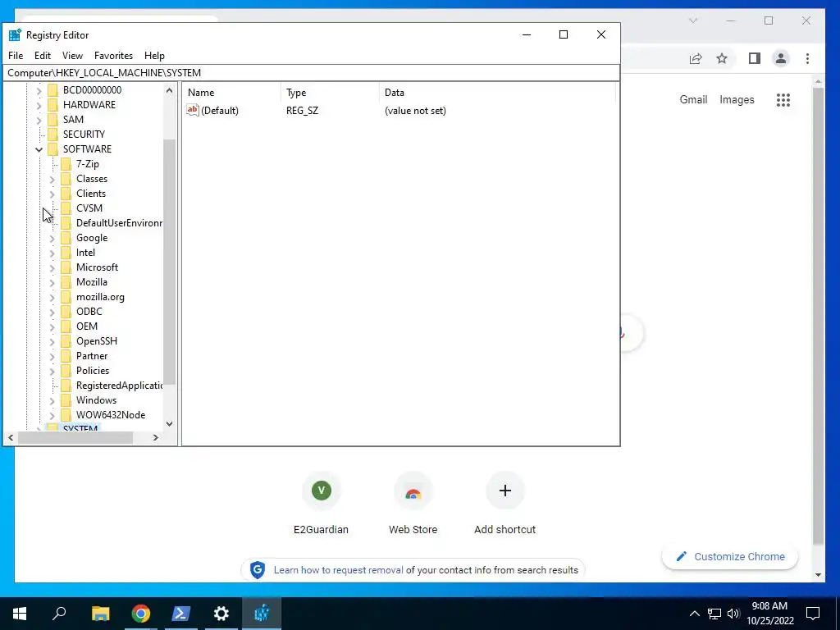Click the Registry Editor title bar icon
Screen dimensions: 840x630
(x=15, y=34)
